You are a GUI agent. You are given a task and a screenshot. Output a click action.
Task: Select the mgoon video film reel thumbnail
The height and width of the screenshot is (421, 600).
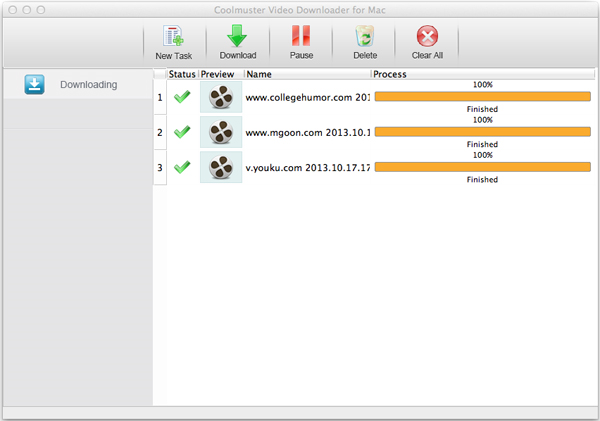point(220,132)
